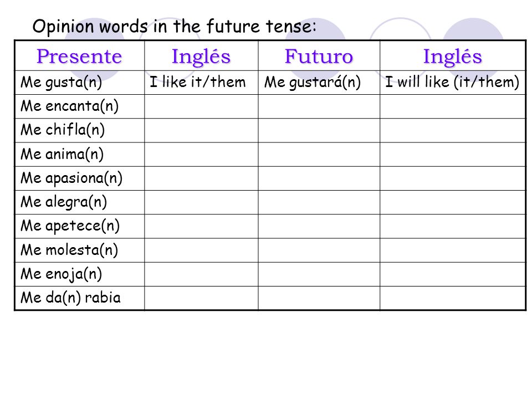The width and height of the screenshot is (532, 399).
Task: Select the 'Me enoja(n)' cell
Action: pos(80,274)
